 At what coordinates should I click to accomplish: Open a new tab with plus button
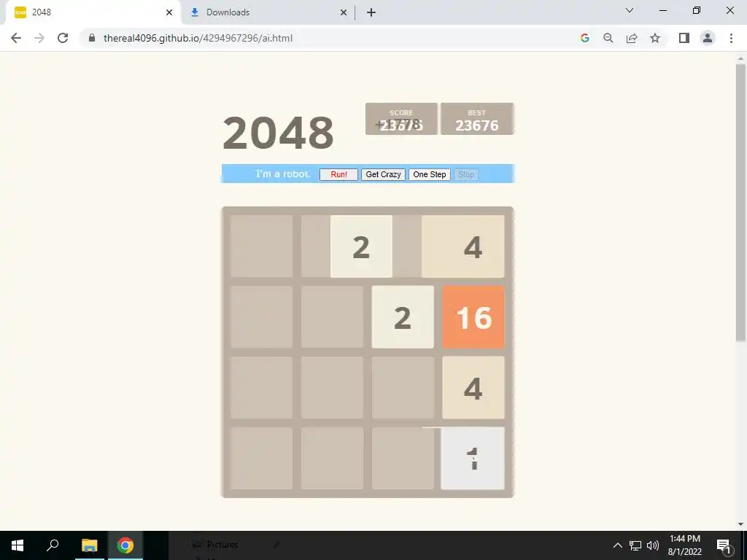coord(371,12)
